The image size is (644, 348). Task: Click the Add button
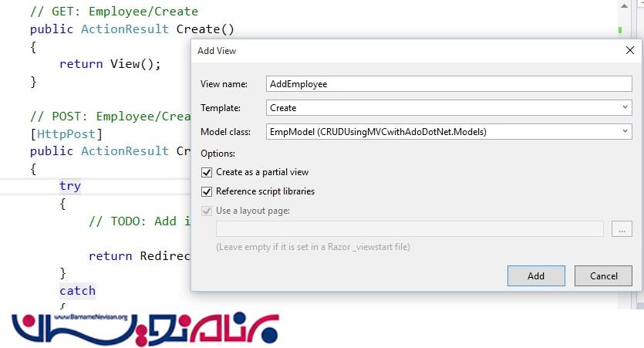[x=536, y=276]
